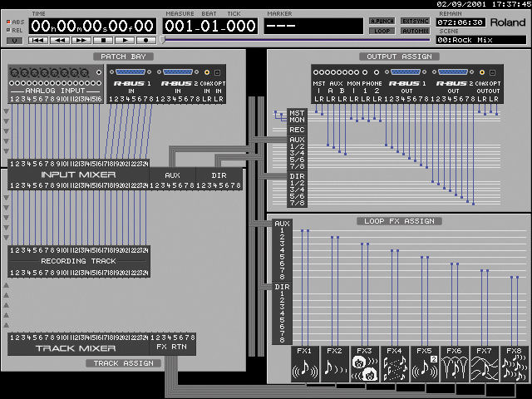This screenshot has height=399, width=532.
Task: Click the FX6 effect icon
Action: click(x=456, y=364)
